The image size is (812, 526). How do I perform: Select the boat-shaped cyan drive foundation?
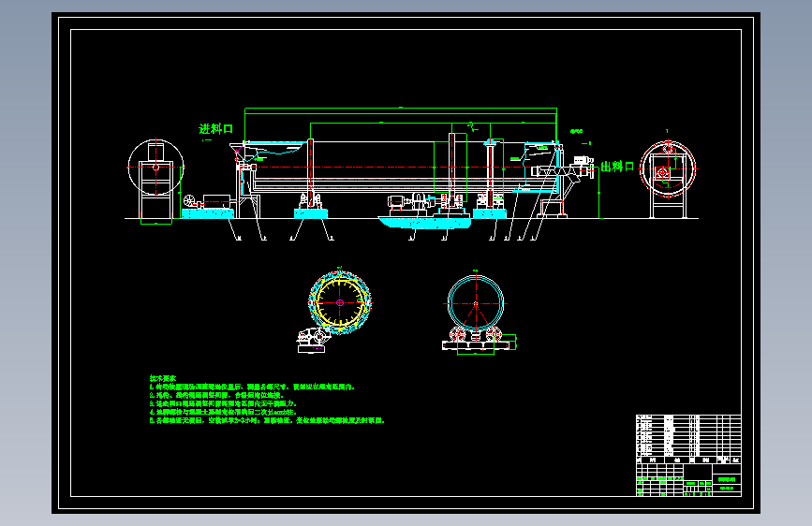tap(424, 223)
